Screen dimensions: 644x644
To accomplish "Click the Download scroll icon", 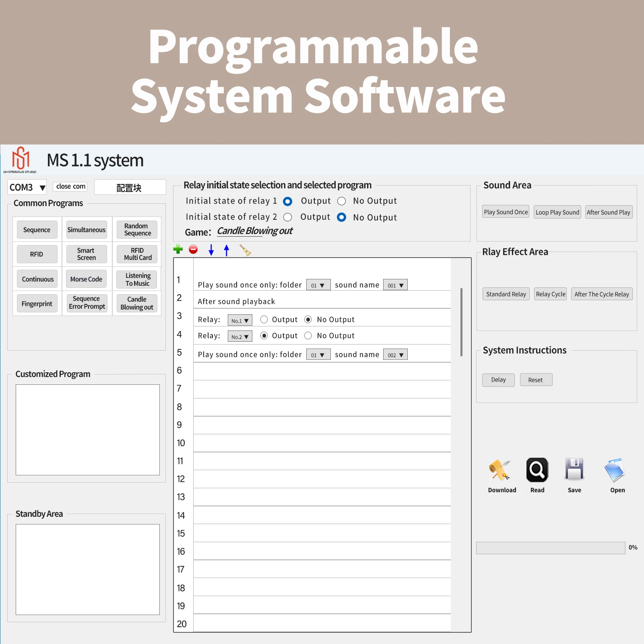I will [x=500, y=470].
